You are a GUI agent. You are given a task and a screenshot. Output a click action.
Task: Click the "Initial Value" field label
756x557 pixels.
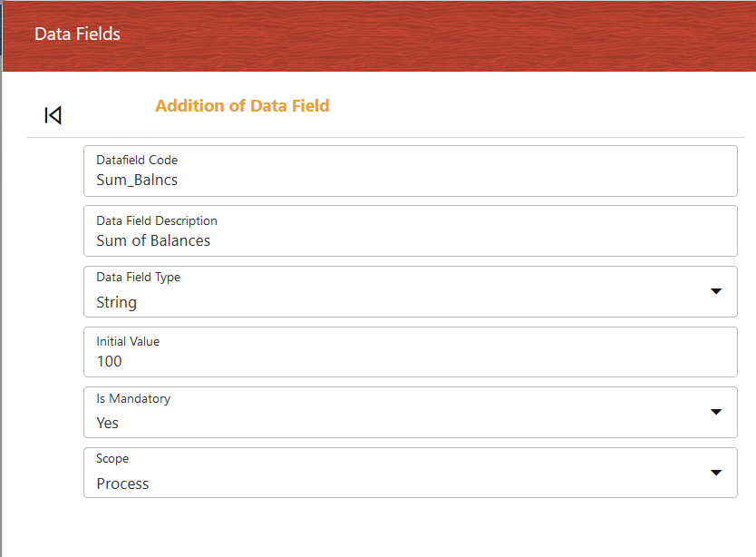[128, 341]
